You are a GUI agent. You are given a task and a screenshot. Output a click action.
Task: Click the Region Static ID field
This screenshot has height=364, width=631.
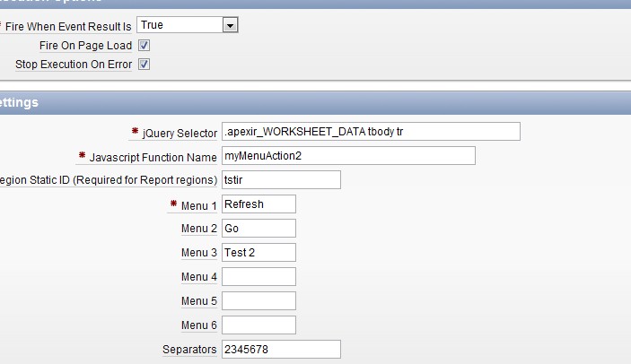pyautogui.click(x=281, y=180)
